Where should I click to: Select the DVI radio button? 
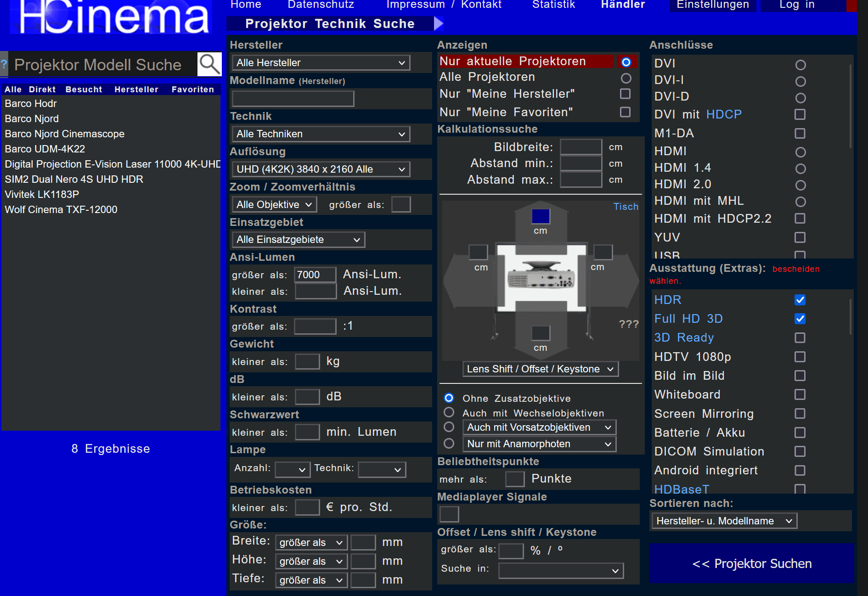pyautogui.click(x=800, y=65)
